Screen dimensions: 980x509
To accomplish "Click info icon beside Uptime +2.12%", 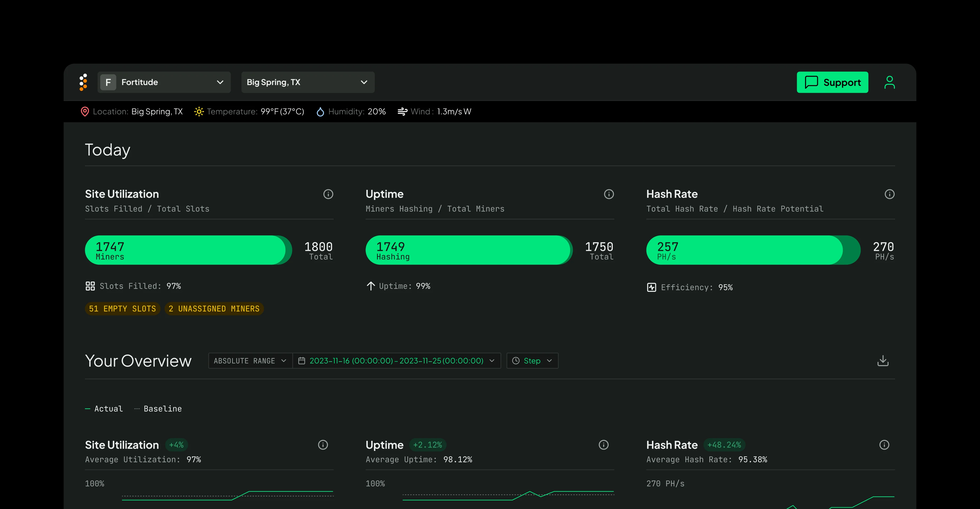I will pyautogui.click(x=603, y=445).
